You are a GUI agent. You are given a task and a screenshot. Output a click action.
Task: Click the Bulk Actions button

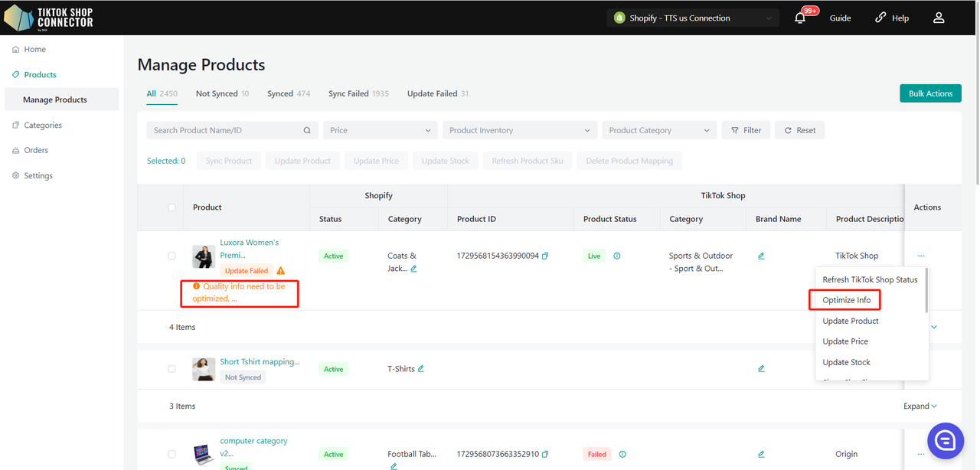click(930, 93)
